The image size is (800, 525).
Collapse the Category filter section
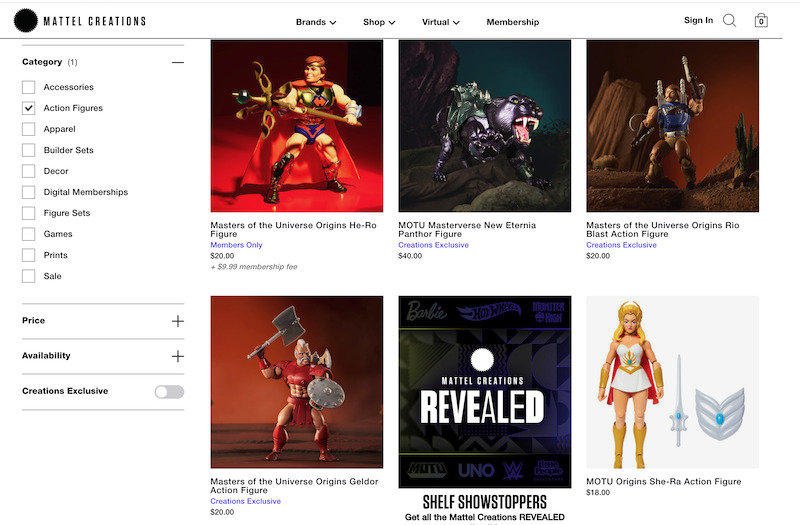(x=178, y=62)
